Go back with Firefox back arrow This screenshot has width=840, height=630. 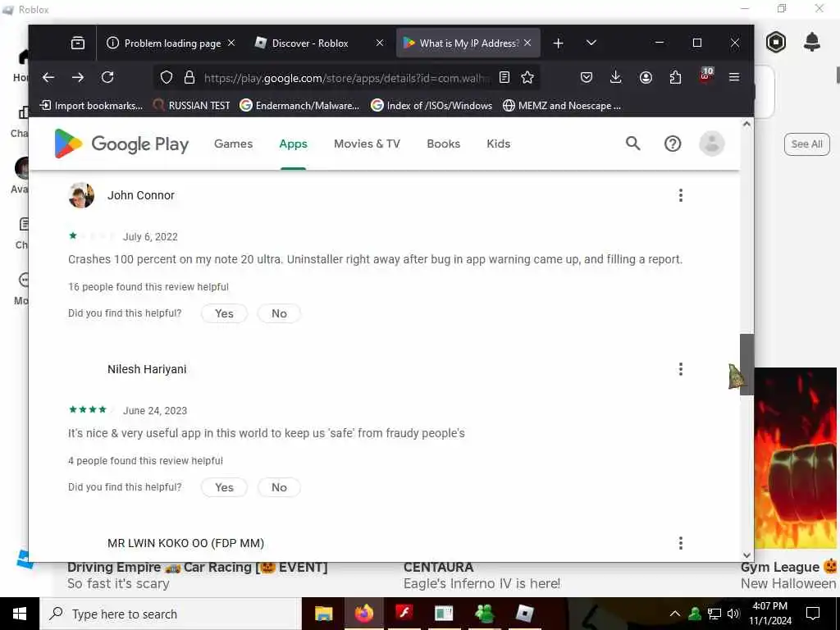tap(48, 78)
